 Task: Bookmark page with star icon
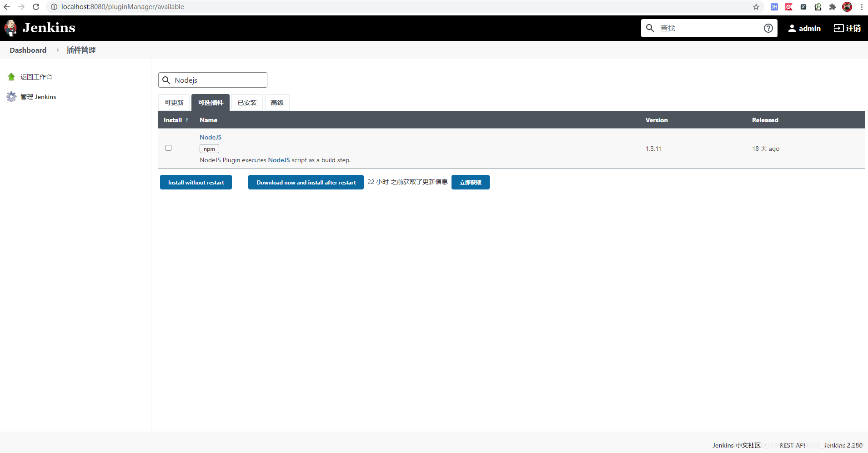(x=756, y=7)
